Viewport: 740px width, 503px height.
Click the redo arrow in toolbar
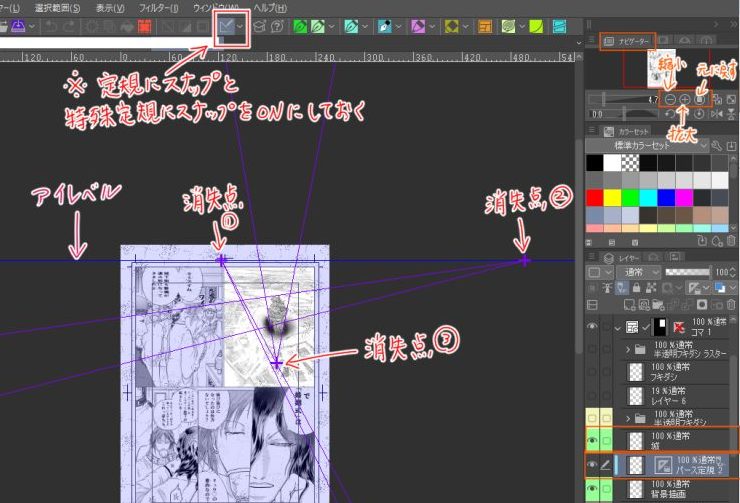point(69,26)
